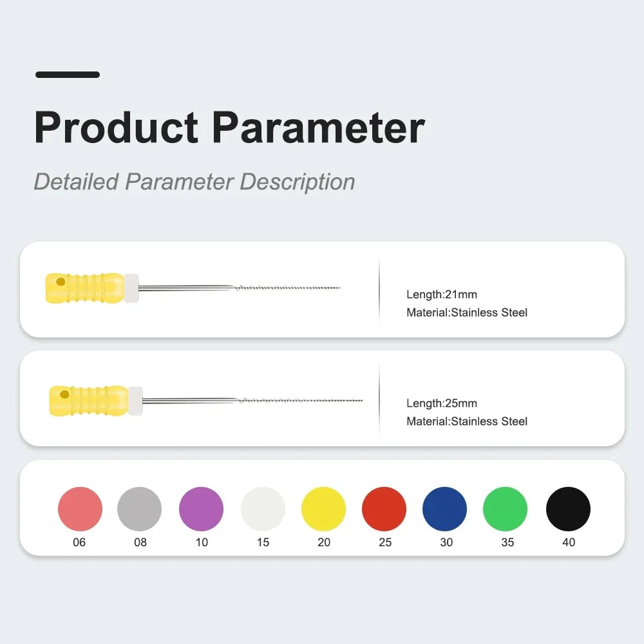The image size is (644, 644).
Task: Choose the white 15 color circle
Action: 263,509
